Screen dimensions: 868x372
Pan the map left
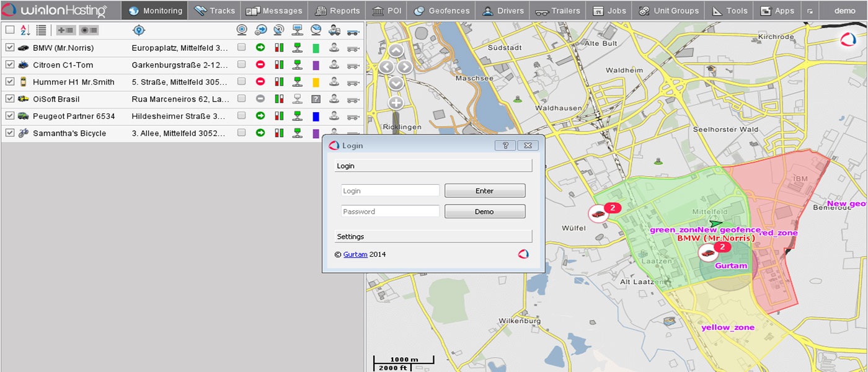pos(386,67)
